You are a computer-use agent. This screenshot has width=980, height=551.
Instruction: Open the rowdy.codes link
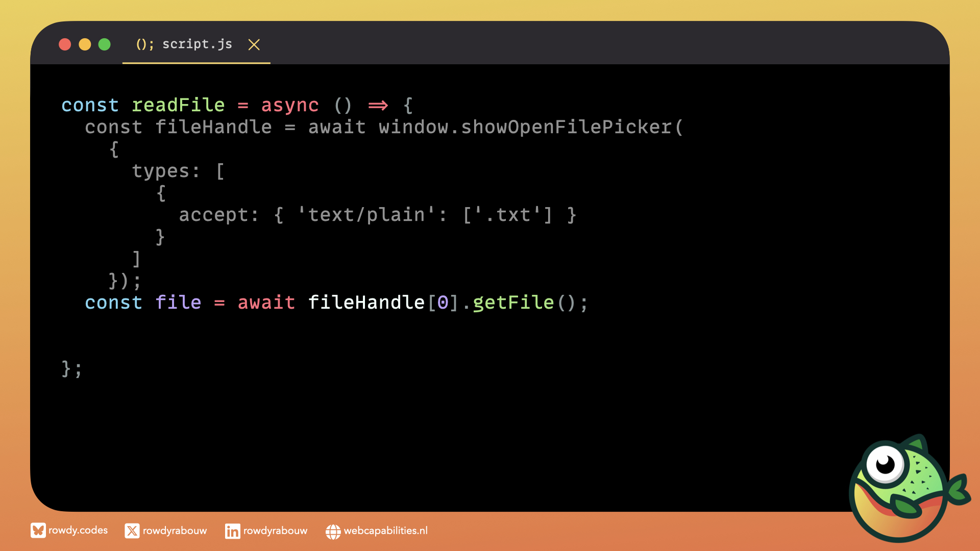click(x=78, y=530)
